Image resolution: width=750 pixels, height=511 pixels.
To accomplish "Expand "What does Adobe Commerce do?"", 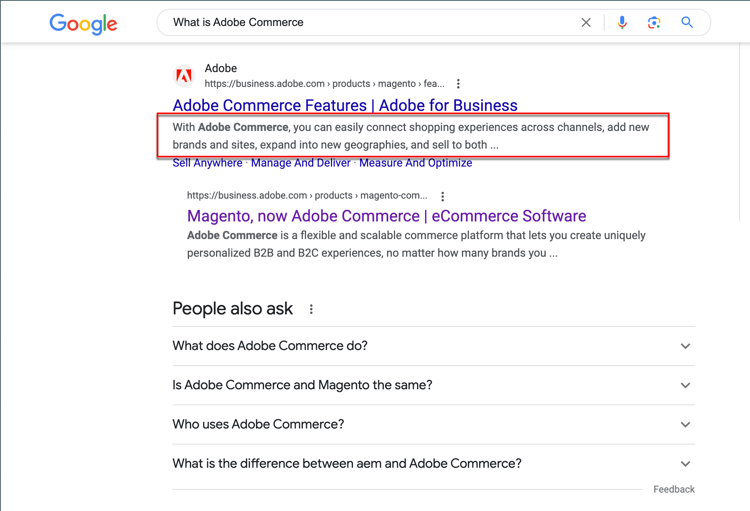I will click(685, 346).
